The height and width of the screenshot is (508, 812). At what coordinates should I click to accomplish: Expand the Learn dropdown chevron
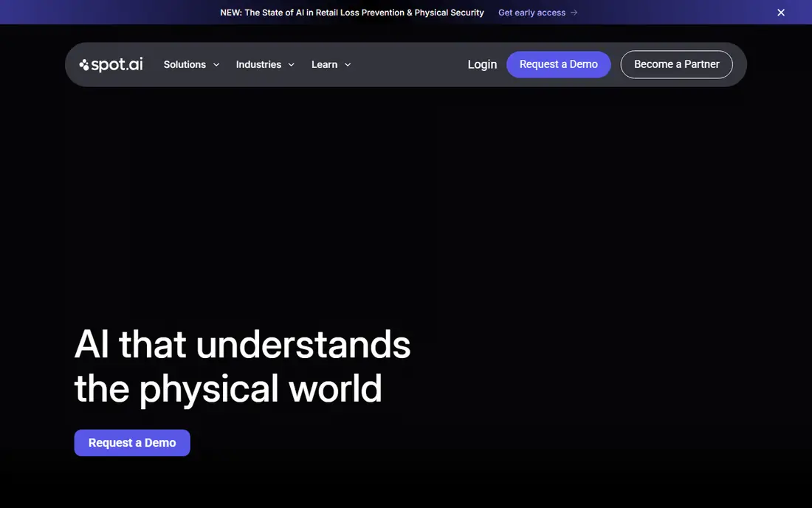[x=348, y=65]
